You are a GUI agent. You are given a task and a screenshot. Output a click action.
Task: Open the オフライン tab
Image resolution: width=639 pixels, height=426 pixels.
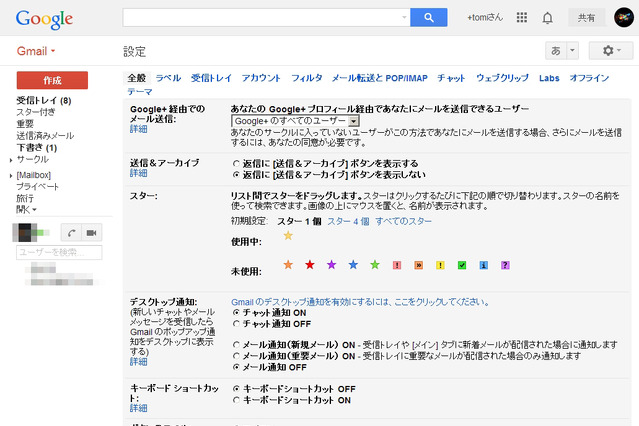pos(589,78)
